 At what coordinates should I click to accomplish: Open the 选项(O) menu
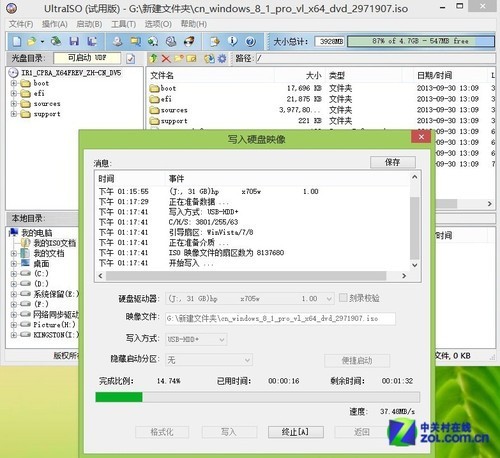158,24
